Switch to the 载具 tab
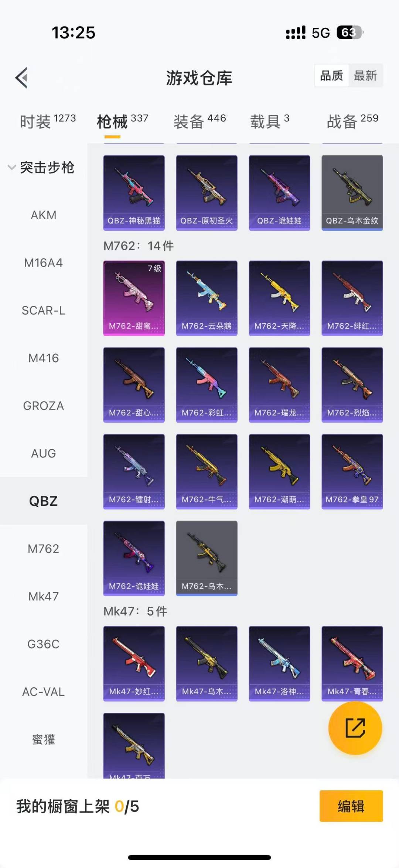The width and height of the screenshot is (399, 868). click(270, 122)
